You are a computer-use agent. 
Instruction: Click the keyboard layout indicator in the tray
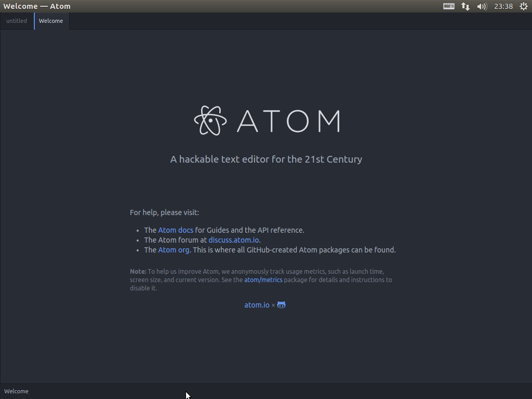tap(448, 6)
